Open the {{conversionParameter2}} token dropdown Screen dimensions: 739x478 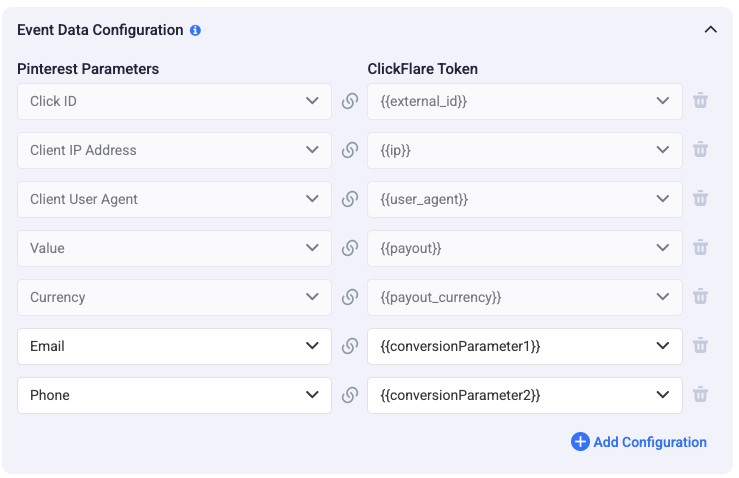click(525, 395)
